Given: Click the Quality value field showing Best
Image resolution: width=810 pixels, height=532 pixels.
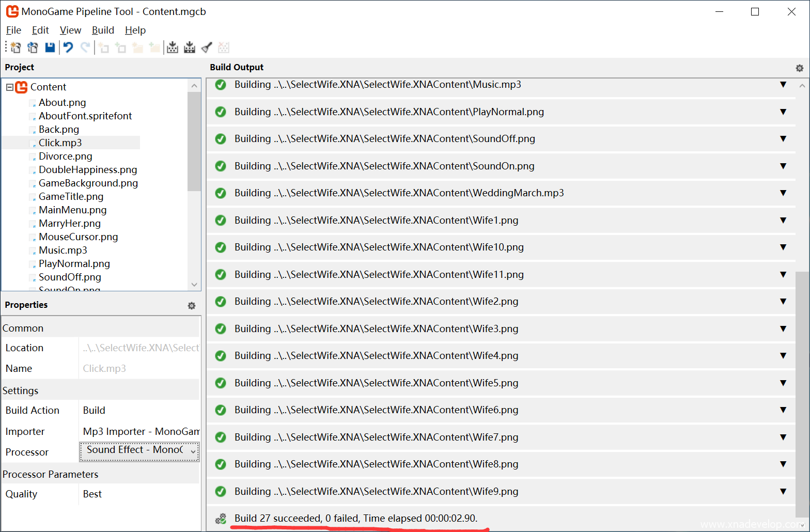Looking at the screenshot, I should point(138,494).
